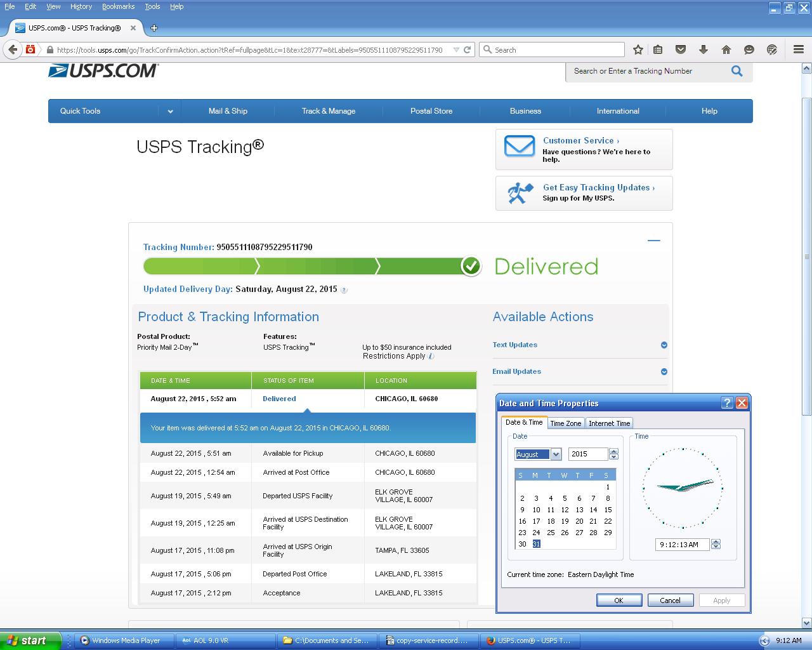Image resolution: width=812 pixels, height=650 pixels.
Task: Click the Help item in USPS navigation
Action: (x=709, y=111)
